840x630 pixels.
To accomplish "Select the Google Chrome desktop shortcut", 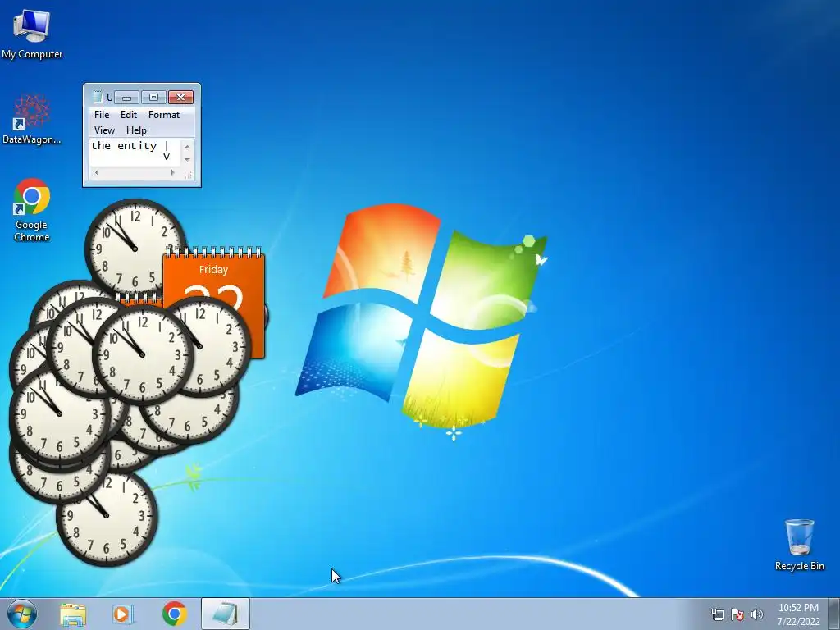I will pyautogui.click(x=32, y=210).
